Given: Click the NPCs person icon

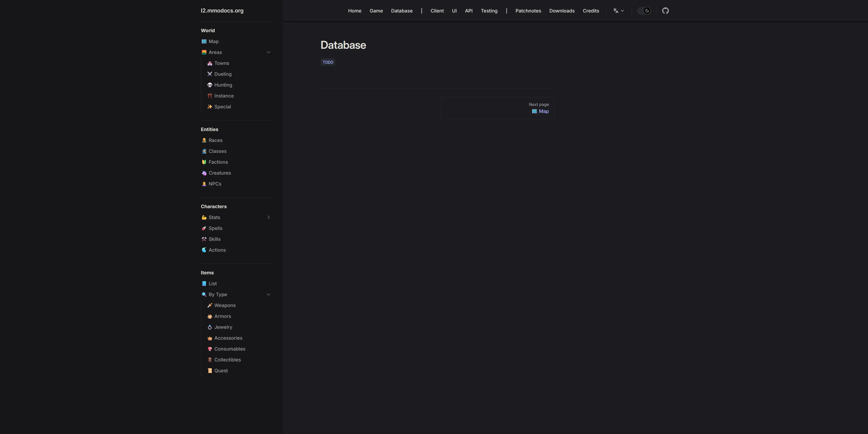Looking at the screenshot, I should (204, 184).
